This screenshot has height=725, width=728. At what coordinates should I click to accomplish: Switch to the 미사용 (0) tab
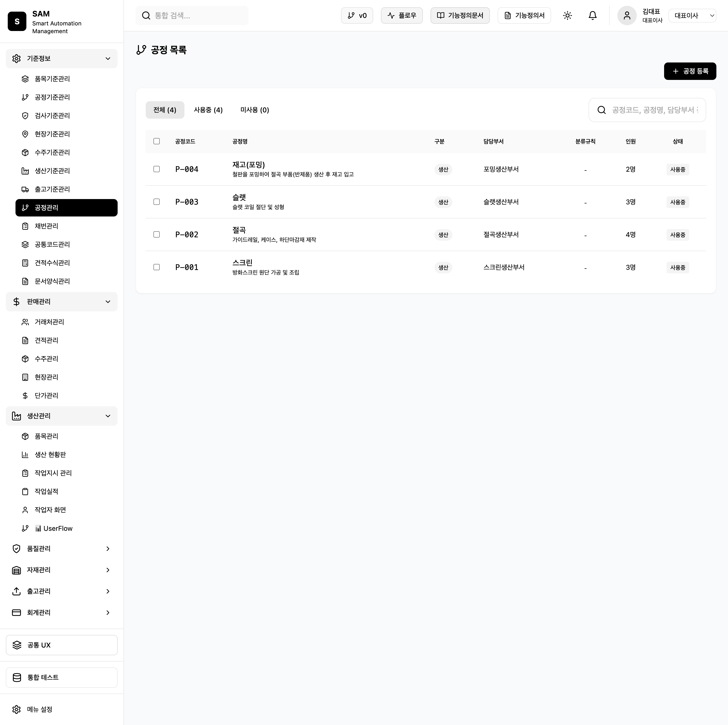[254, 110]
